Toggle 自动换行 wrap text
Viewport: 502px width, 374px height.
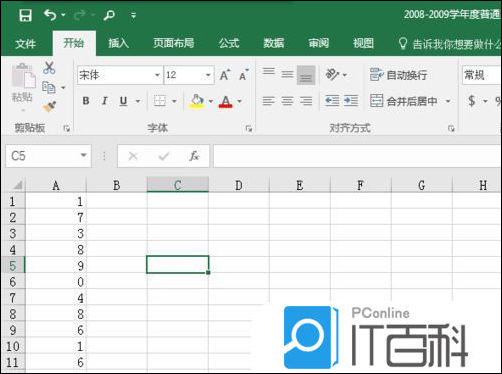tap(398, 75)
